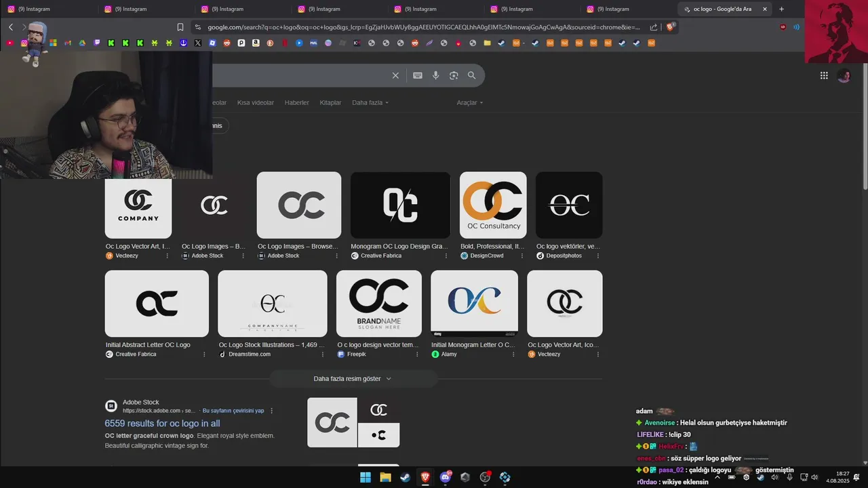
Task: Click the address bar URL field
Action: pyautogui.click(x=424, y=27)
